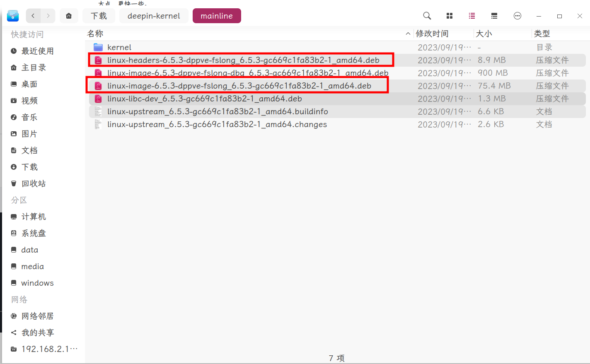Navigate back with the left arrow

[x=33, y=16]
